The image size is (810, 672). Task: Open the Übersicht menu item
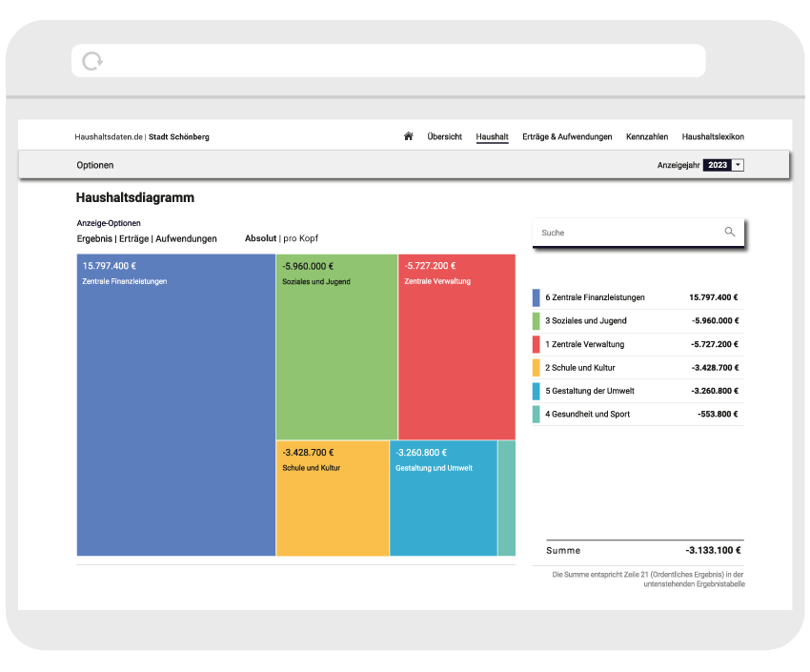pos(444,137)
